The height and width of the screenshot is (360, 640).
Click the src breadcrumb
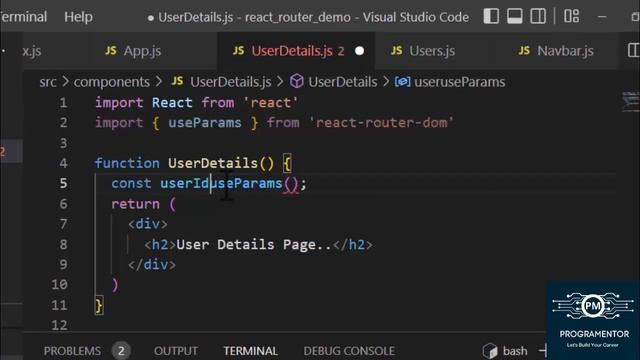(x=48, y=82)
